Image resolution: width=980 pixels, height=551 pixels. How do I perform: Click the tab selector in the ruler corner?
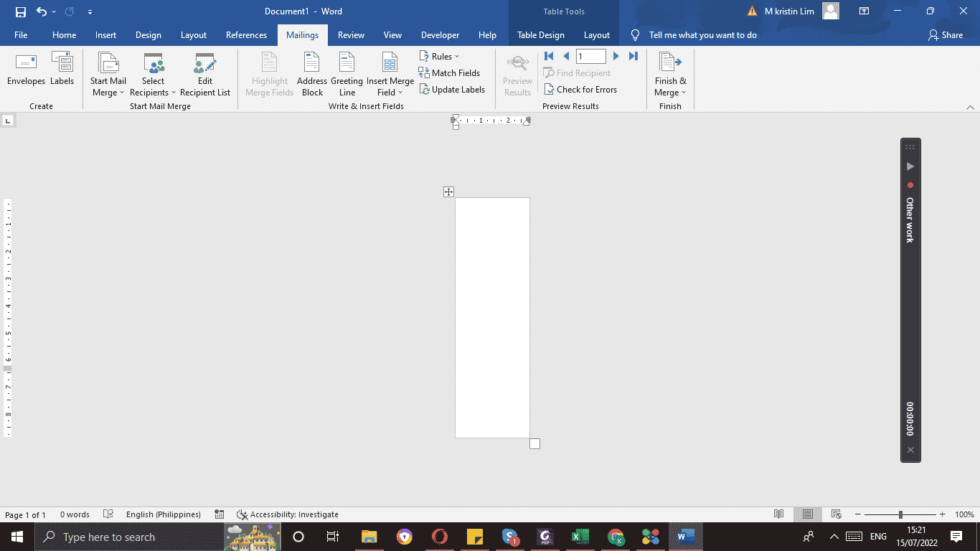click(8, 121)
